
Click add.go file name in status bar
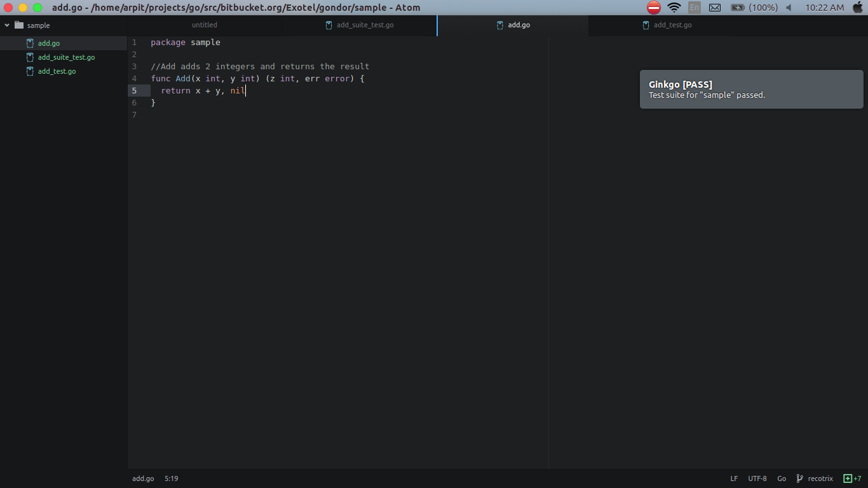143,478
